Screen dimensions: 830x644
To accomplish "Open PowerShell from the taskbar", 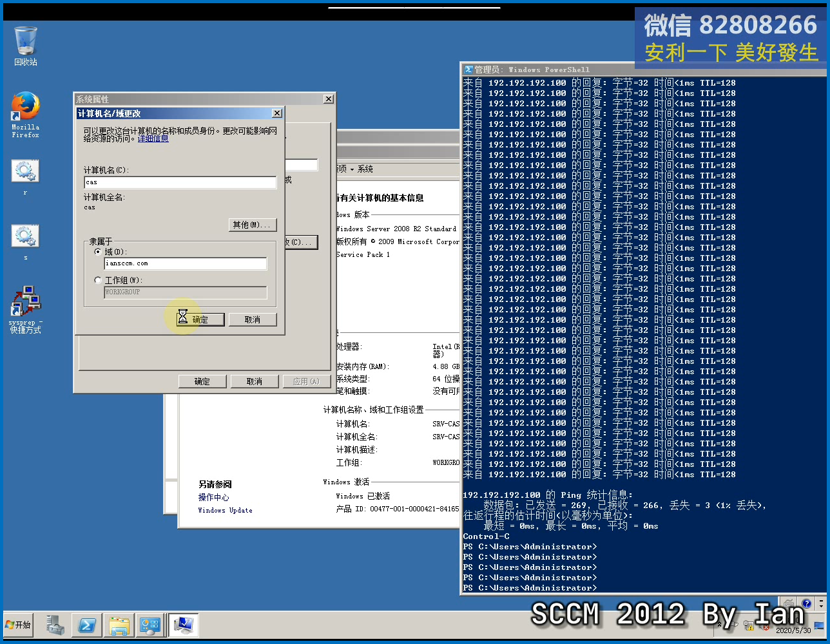I will (x=87, y=625).
